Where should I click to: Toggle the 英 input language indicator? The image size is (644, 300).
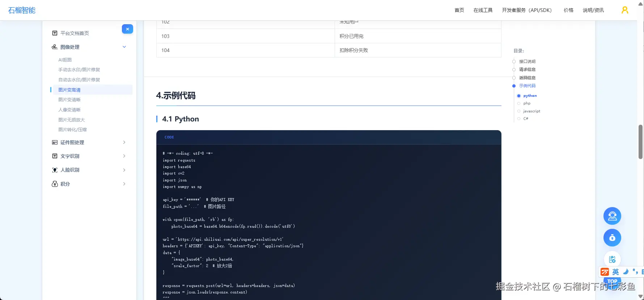615,272
